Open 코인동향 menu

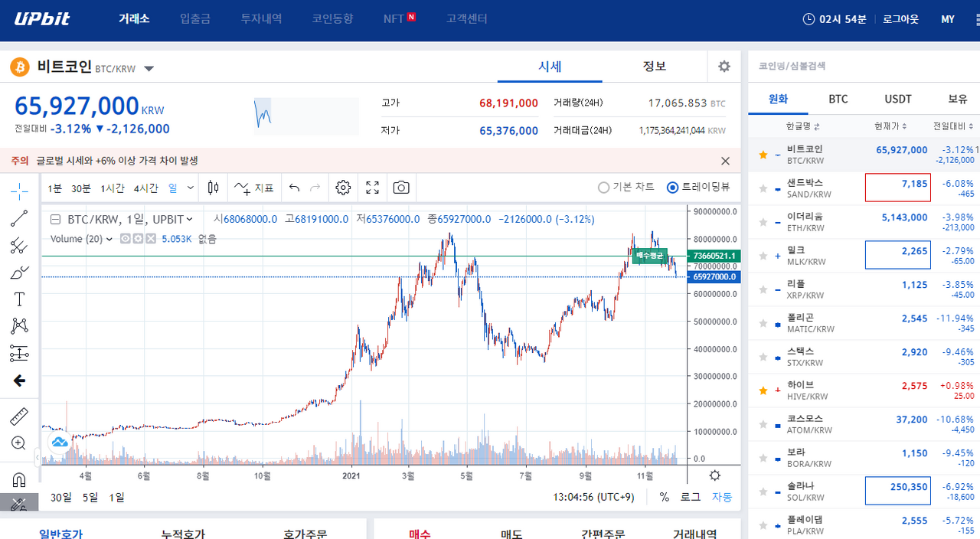332,19
